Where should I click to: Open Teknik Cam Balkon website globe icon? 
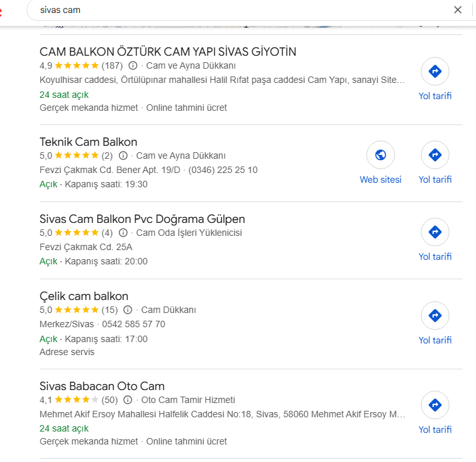(x=381, y=155)
